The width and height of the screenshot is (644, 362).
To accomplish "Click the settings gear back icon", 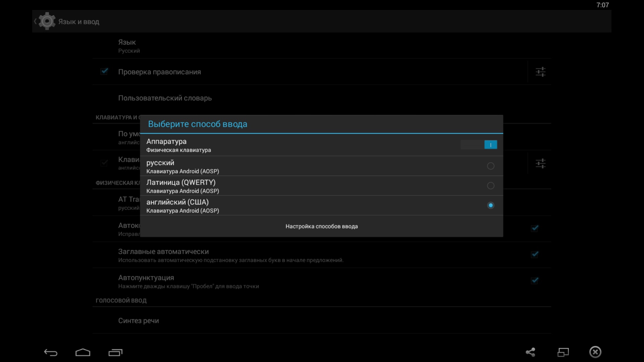I will [x=46, y=21].
